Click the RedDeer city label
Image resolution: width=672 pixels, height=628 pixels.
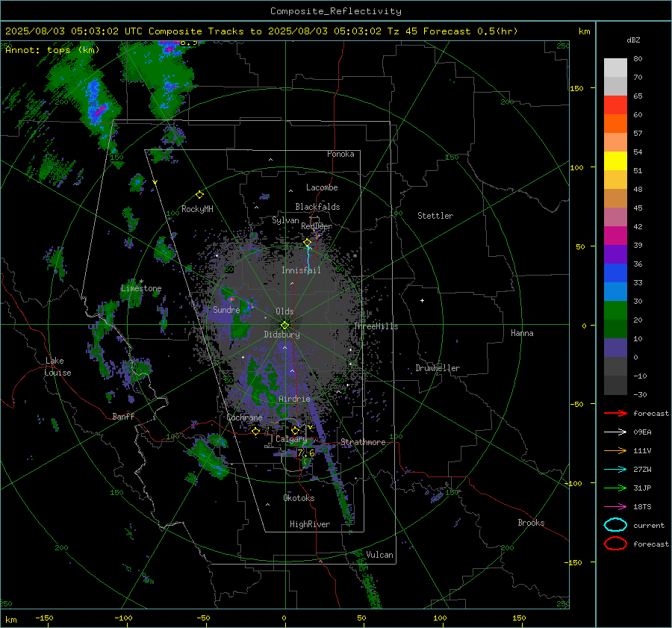[317, 226]
